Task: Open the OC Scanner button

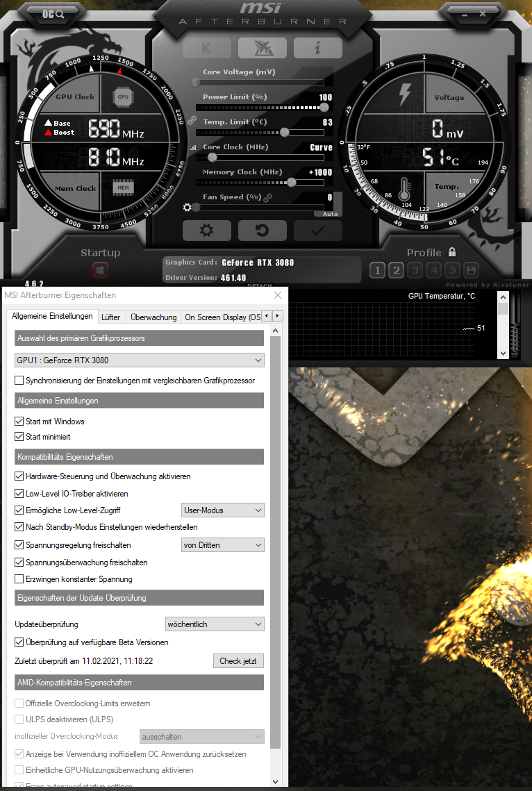Action: coord(53,14)
